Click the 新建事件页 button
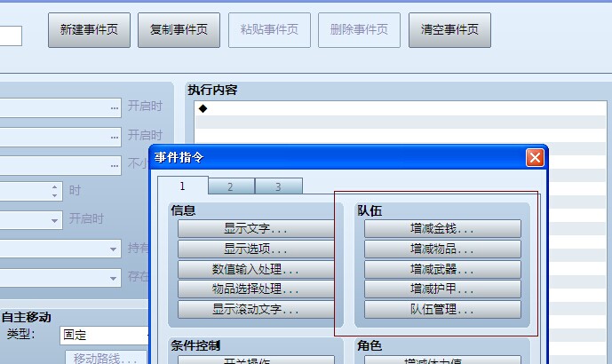612x364 pixels. [89, 30]
